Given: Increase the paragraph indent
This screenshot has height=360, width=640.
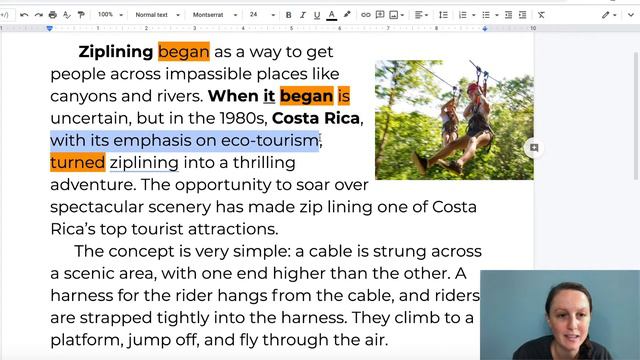Looking at the screenshot, I should pos(522,15).
